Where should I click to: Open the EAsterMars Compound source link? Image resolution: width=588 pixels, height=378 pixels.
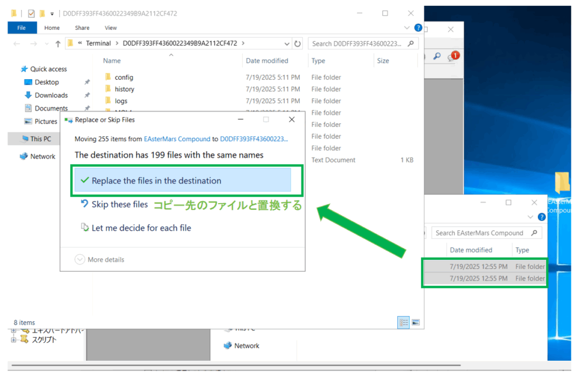pos(177,139)
